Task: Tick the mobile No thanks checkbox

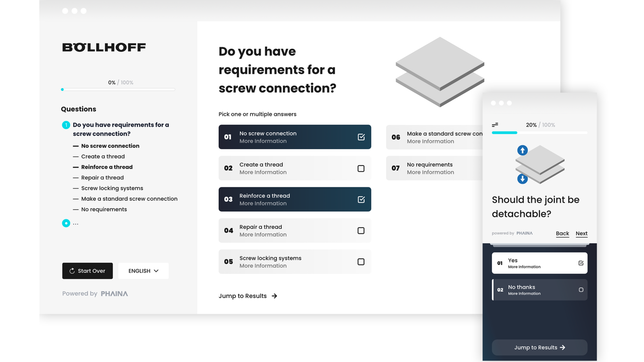Action: (581, 290)
